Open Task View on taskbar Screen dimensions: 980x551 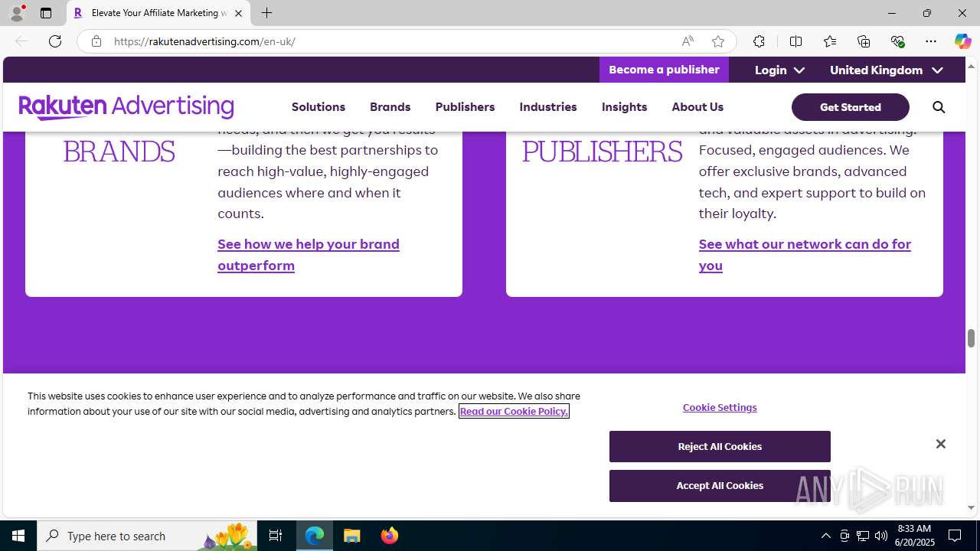click(276, 536)
